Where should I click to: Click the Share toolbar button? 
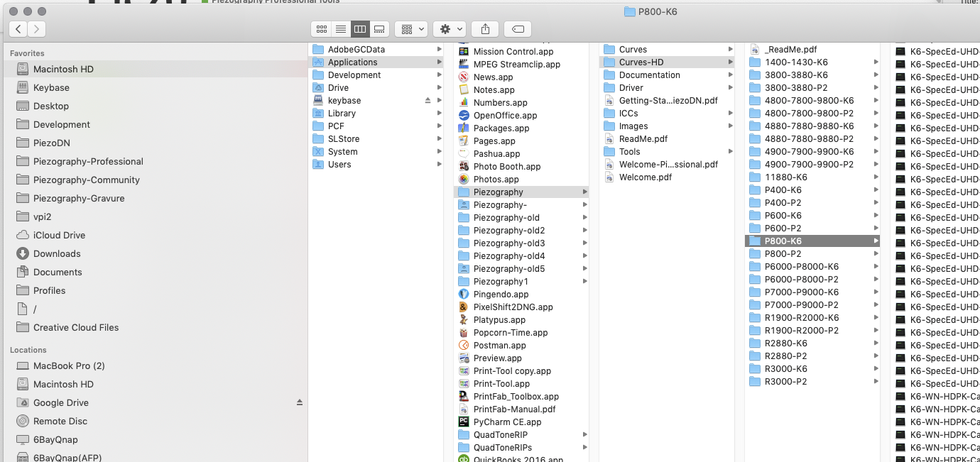click(486, 29)
